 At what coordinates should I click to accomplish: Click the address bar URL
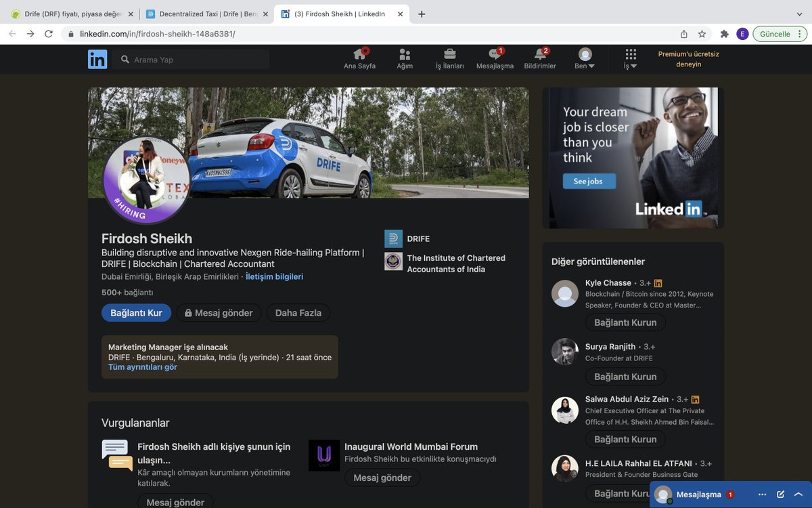(x=157, y=34)
